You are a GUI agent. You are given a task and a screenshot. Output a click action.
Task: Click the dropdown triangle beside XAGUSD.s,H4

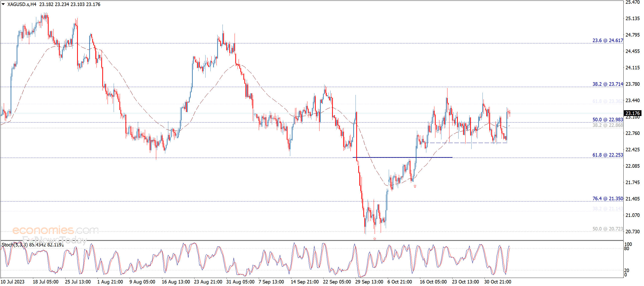pos(3,4)
